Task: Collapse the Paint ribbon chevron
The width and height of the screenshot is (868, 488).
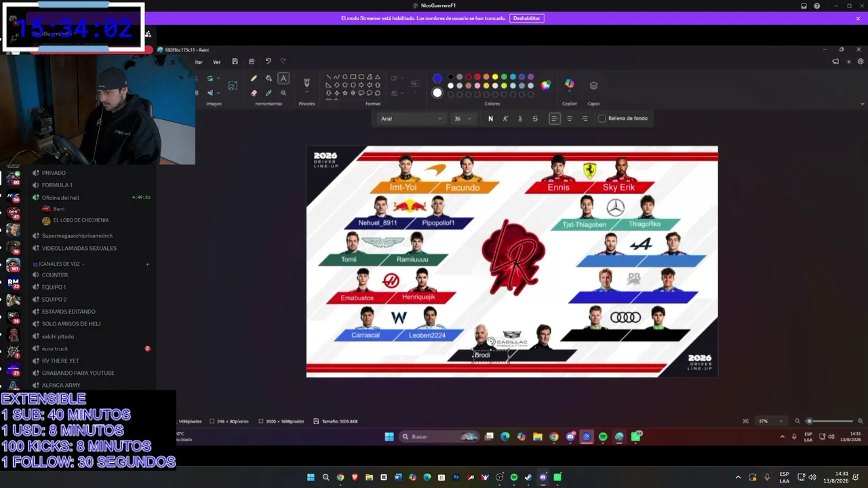Action: tap(862, 104)
